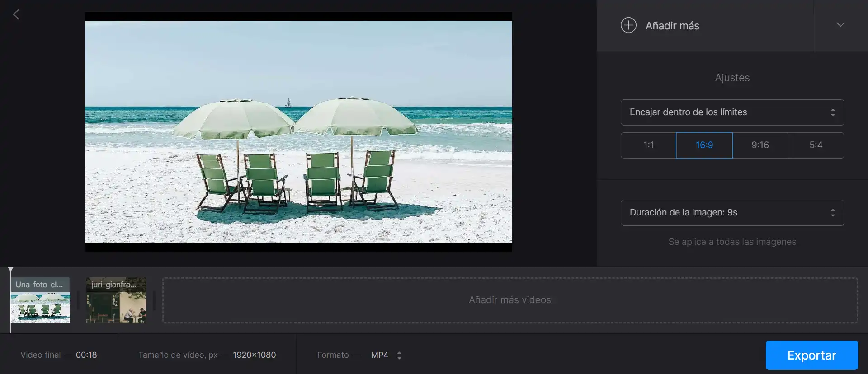Image resolution: width=868 pixels, height=374 pixels.
Task: Open the MP4 format dropdown
Action: click(x=386, y=355)
